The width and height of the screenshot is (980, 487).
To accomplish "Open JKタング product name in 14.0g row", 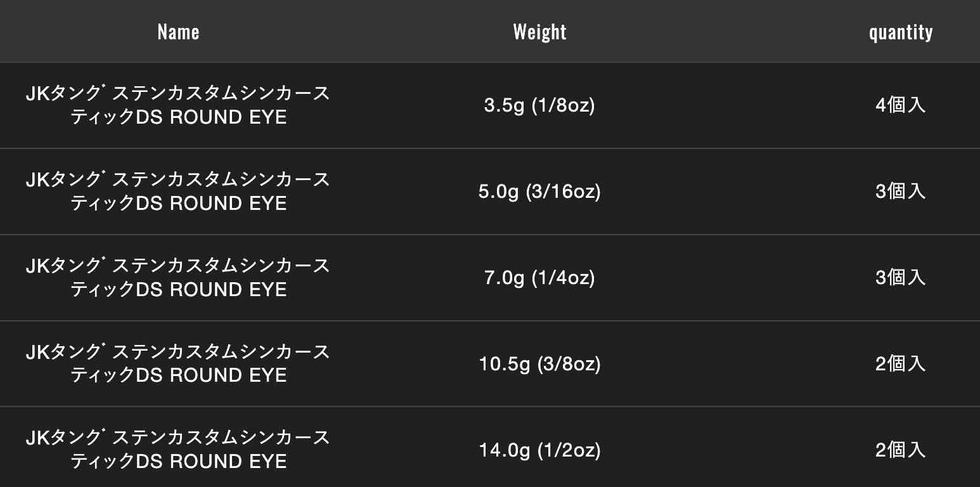I will tap(178, 439).
